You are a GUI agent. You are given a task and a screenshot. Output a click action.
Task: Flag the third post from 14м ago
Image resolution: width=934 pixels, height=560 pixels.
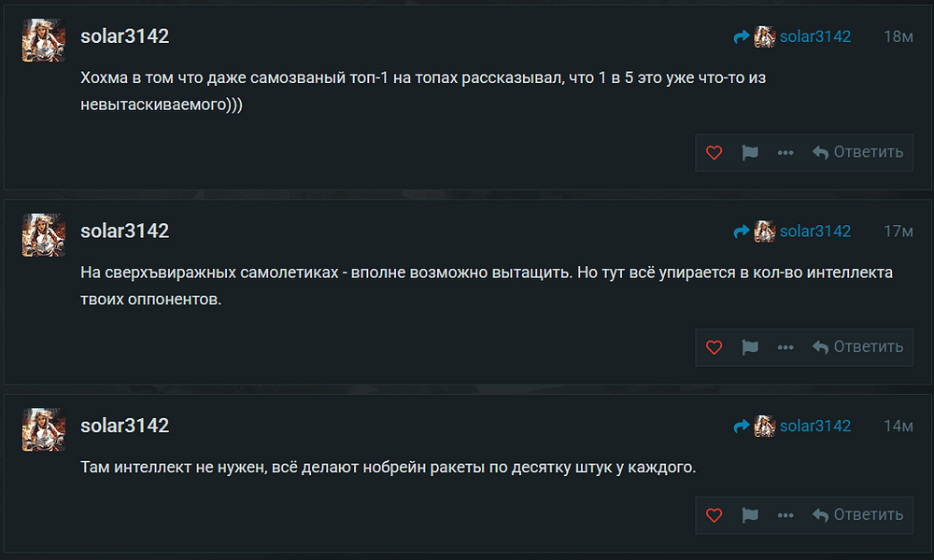point(750,514)
